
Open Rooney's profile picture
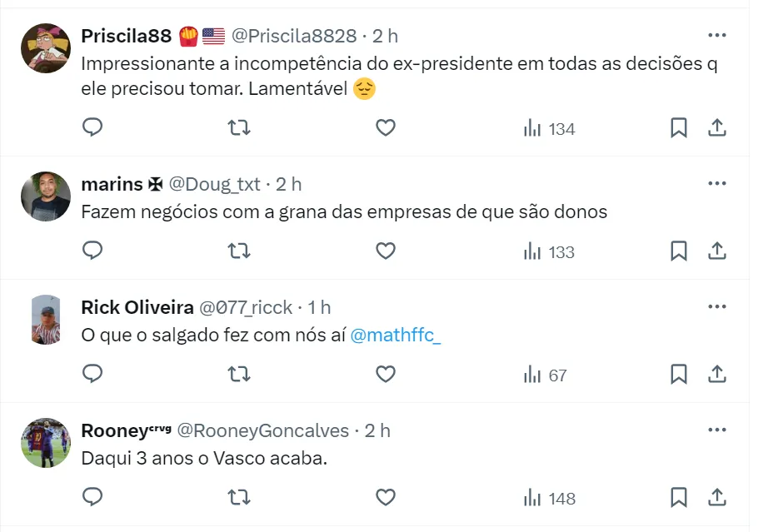pos(45,442)
